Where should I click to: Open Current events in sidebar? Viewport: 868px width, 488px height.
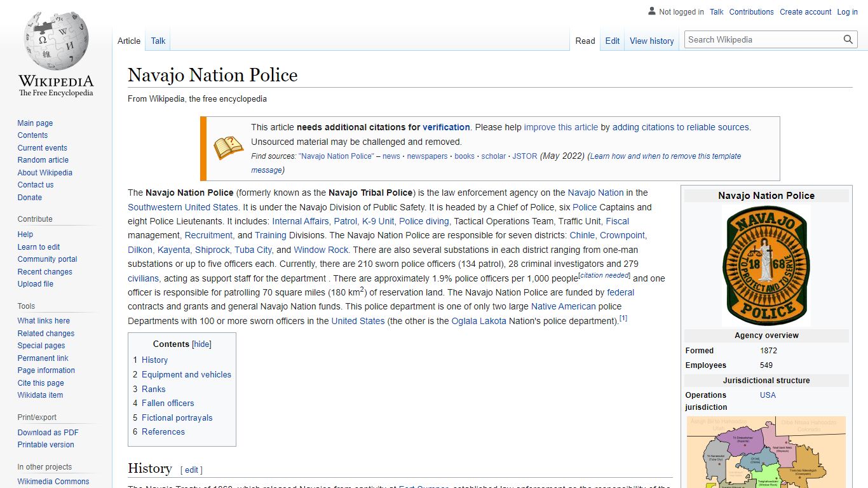[x=42, y=148]
